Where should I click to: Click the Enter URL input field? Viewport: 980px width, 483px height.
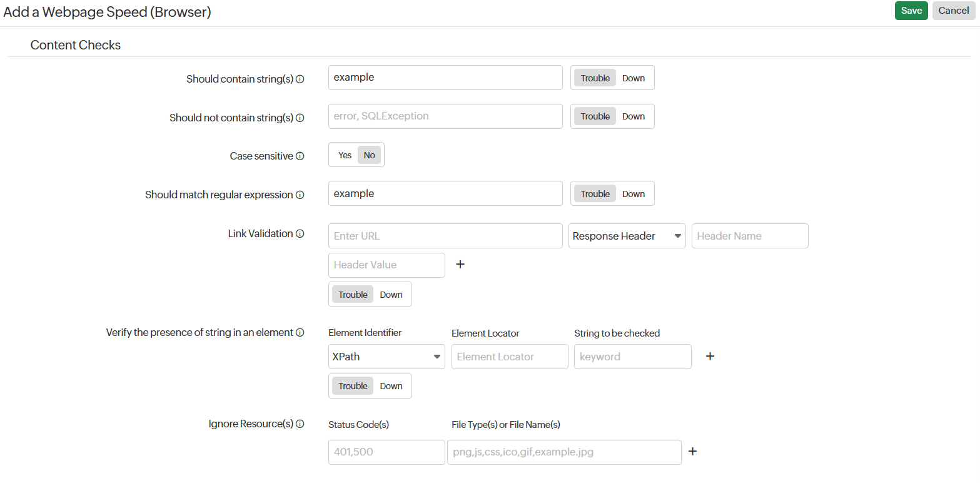tap(445, 236)
